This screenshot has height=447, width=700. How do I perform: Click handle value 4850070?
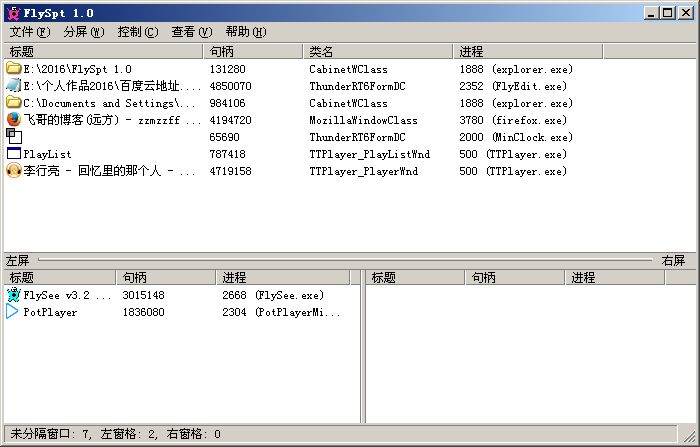pos(230,86)
